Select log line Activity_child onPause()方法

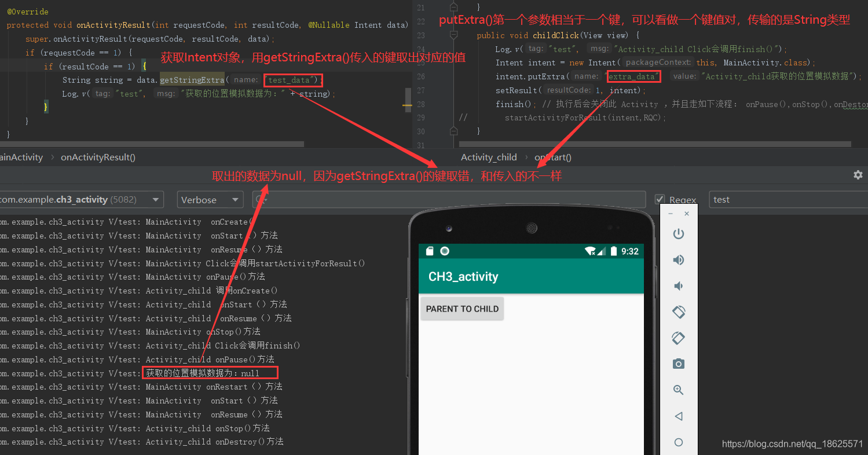pos(137,359)
